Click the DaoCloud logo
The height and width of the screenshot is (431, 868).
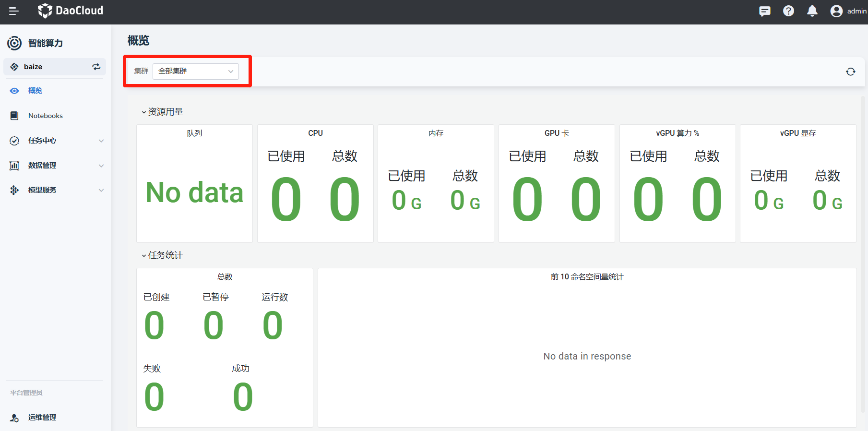[x=71, y=11]
